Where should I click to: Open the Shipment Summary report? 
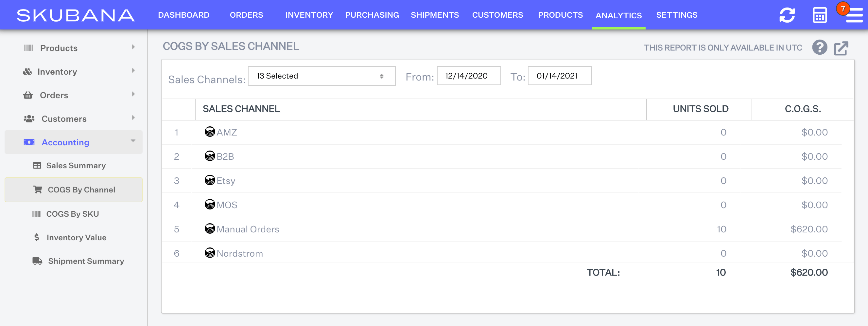click(86, 261)
